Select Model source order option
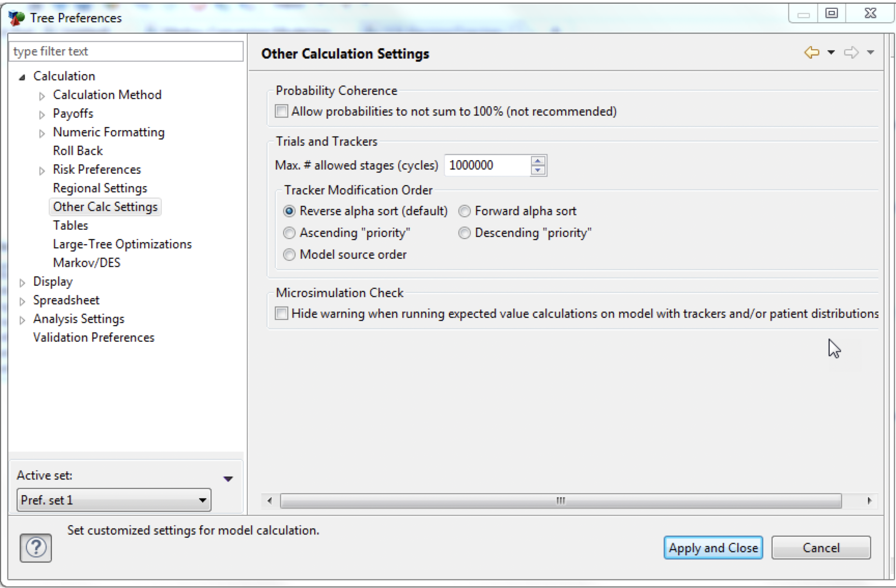The image size is (896, 588). (289, 255)
